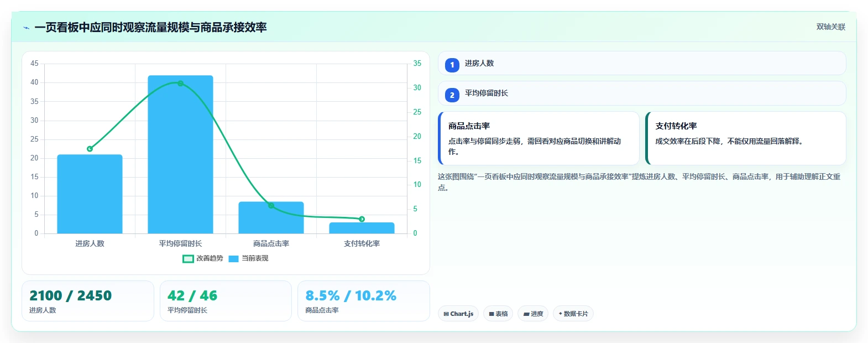Select the Chart.js tag
Screen dimensions: 868x343
tap(458, 314)
